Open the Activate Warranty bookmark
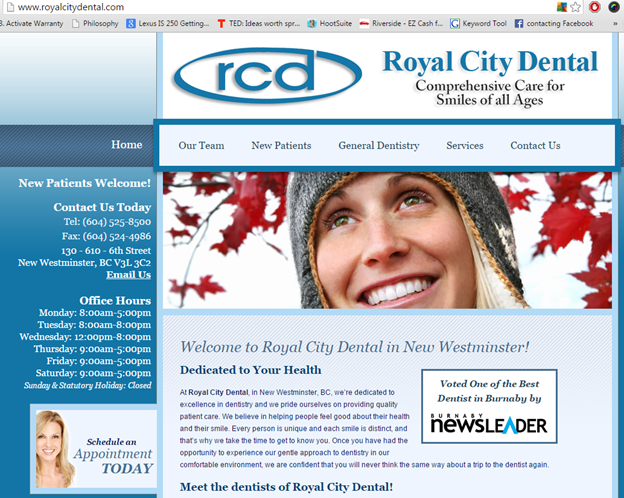Viewport: 624px width, 498px height. point(32,23)
